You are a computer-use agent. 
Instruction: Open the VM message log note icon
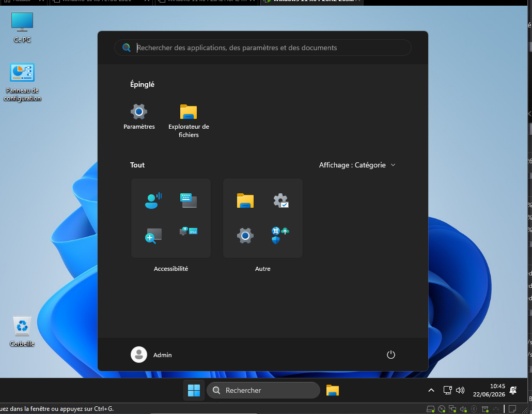512,408
